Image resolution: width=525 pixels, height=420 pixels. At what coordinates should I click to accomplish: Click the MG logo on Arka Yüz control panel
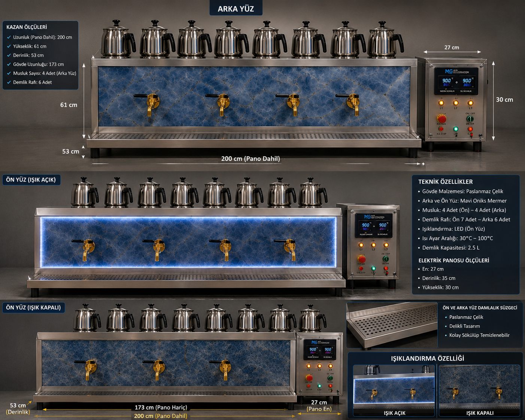pos(449,71)
